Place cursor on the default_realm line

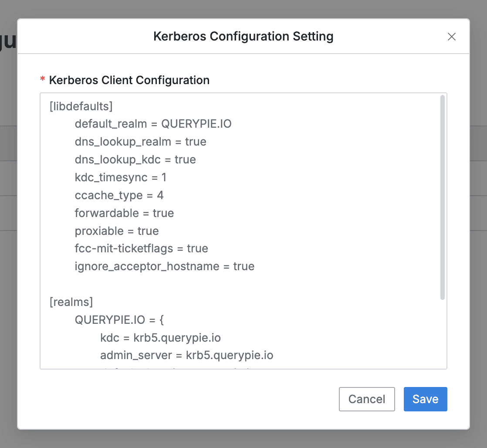[x=153, y=124]
